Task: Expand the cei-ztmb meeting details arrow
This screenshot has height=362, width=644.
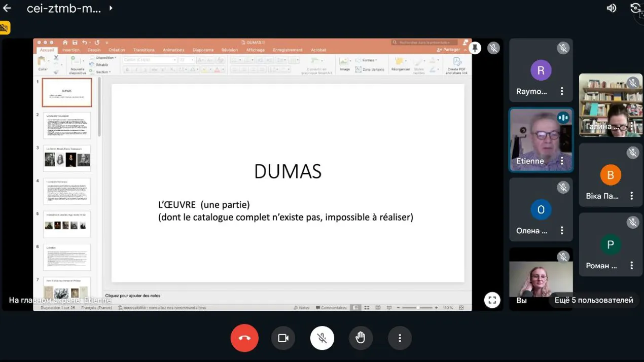Action: click(111, 8)
